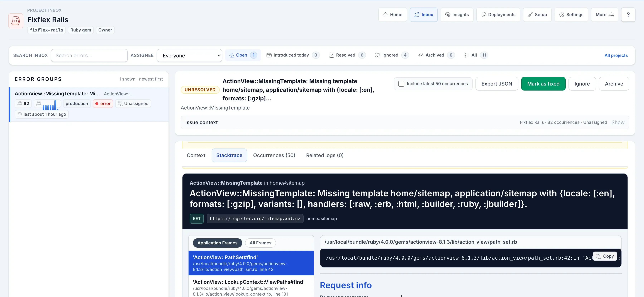Open the Deployments page
This screenshot has height=297, width=644.
tap(498, 14)
